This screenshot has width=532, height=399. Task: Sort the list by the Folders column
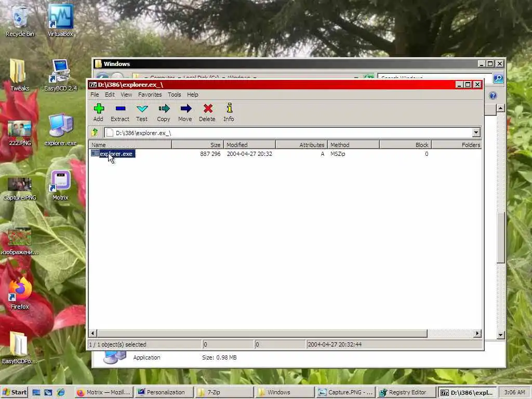pos(456,145)
